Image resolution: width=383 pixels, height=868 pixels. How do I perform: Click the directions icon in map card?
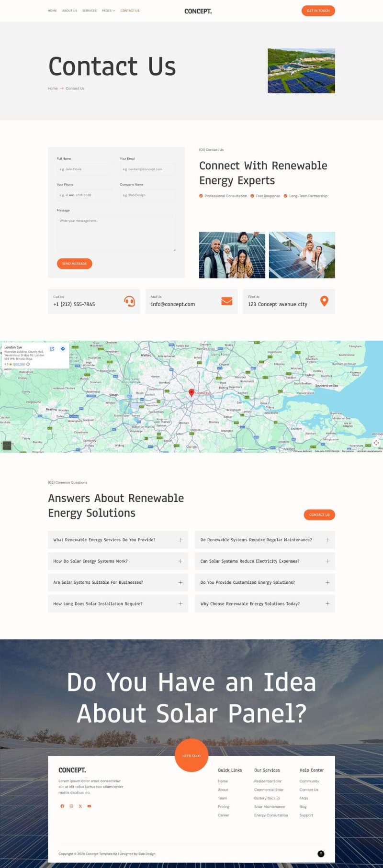pos(63,349)
